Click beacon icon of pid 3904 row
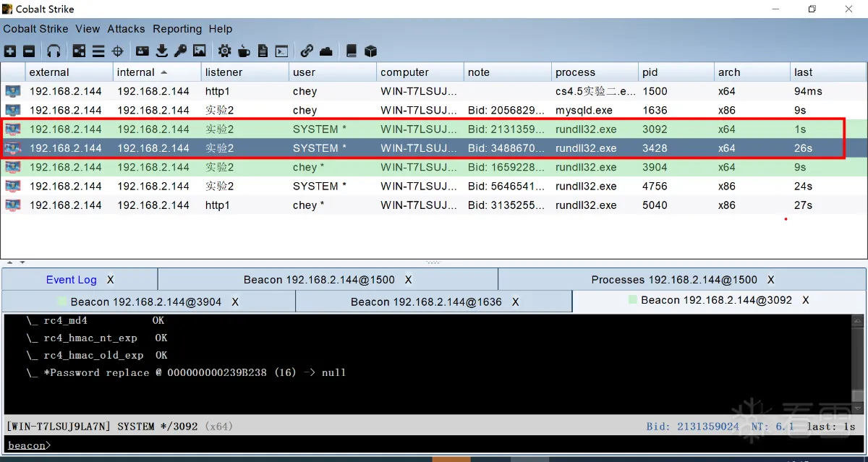 click(x=13, y=167)
